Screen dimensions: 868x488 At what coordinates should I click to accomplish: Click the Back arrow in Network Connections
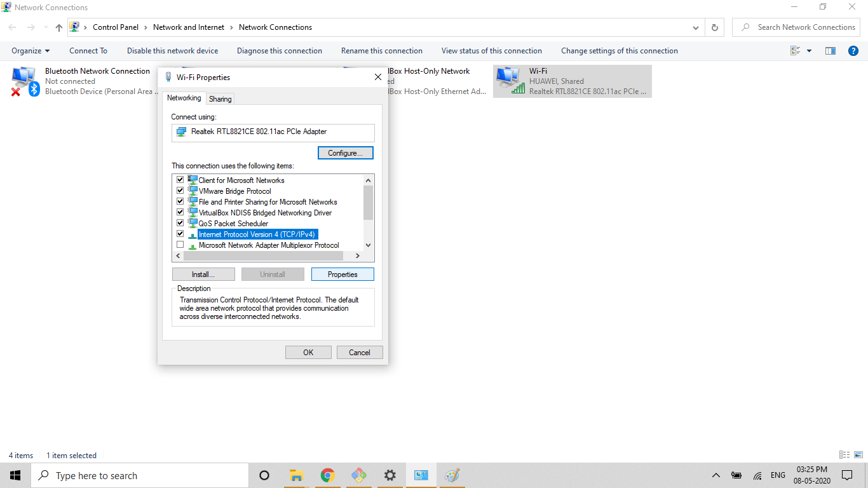(x=13, y=27)
